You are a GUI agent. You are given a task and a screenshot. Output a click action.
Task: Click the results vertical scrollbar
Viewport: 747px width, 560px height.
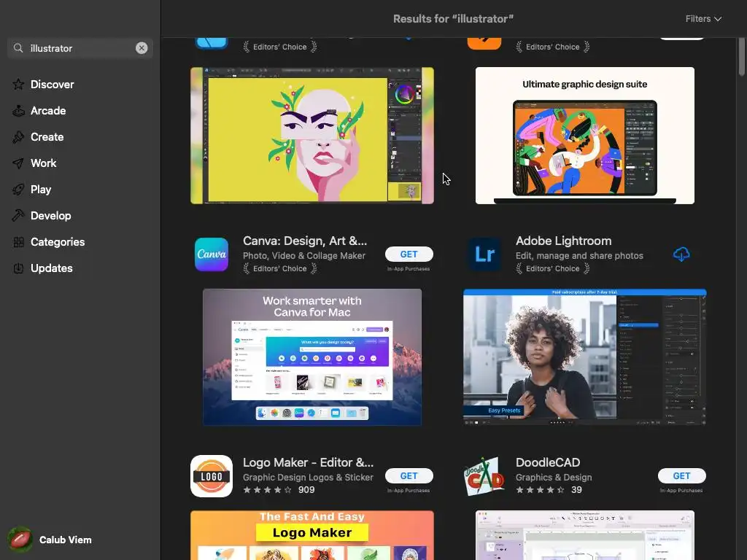coord(742,56)
